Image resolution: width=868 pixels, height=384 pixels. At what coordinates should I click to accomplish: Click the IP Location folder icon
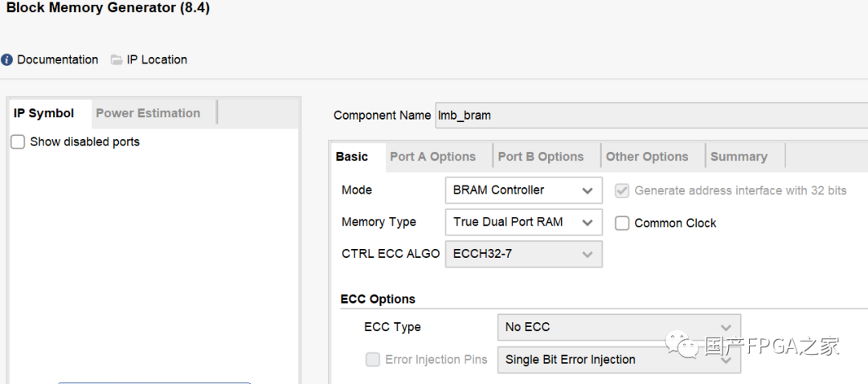pyautogui.click(x=117, y=59)
